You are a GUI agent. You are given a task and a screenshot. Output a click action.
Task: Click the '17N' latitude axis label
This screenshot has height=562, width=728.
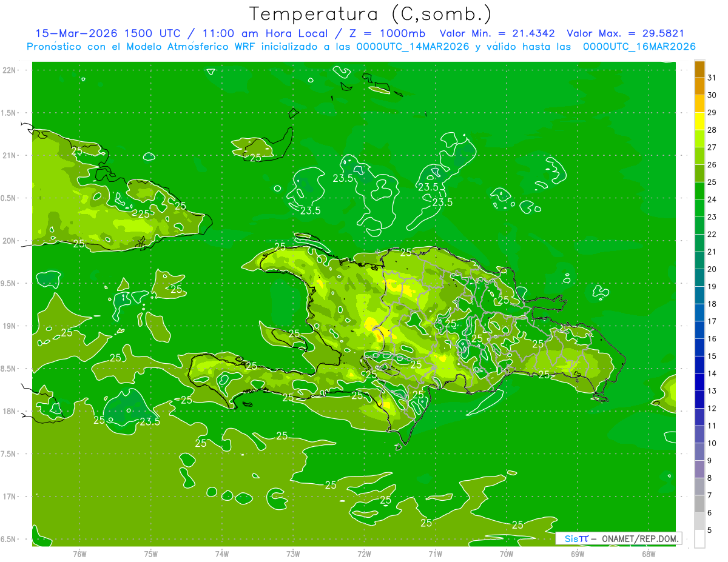(8, 497)
